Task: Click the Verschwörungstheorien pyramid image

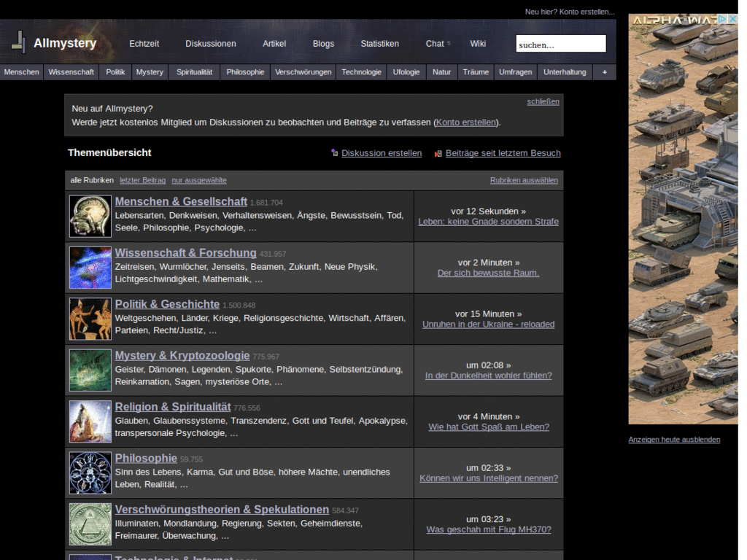Action: (x=90, y=524)
